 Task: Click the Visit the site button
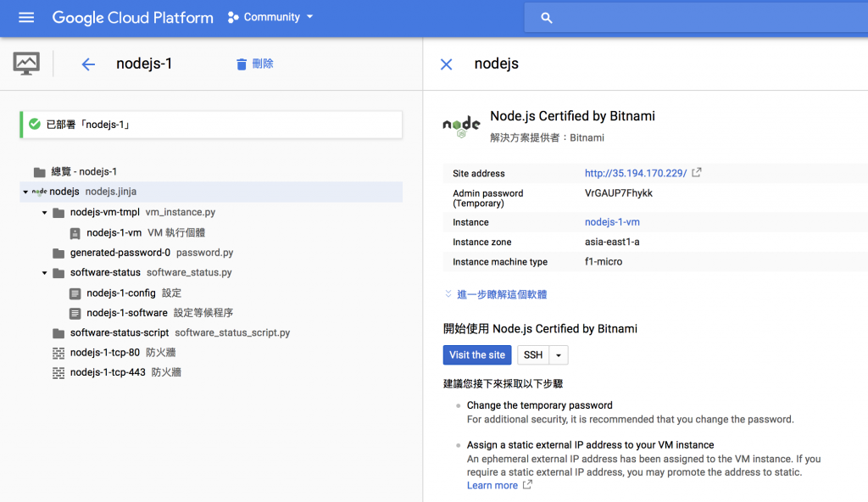click(477, 355)
